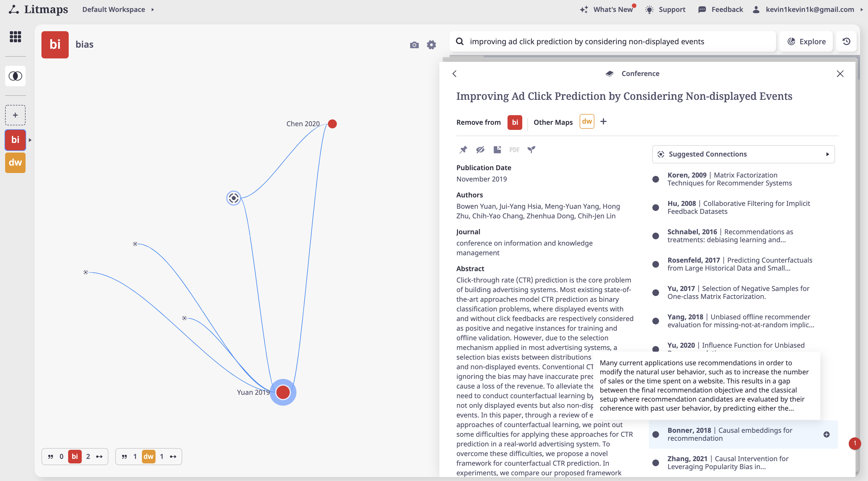Viewport: 868px width, 481px height.
Task: Toggle the overlap maps view icon
Action: (x=15, y=76)
